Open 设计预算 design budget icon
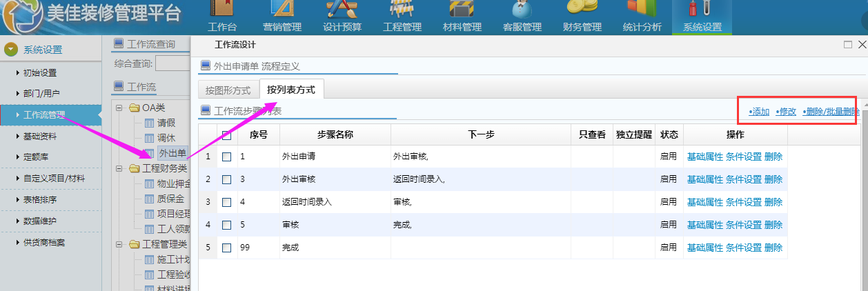 (342, 10)
